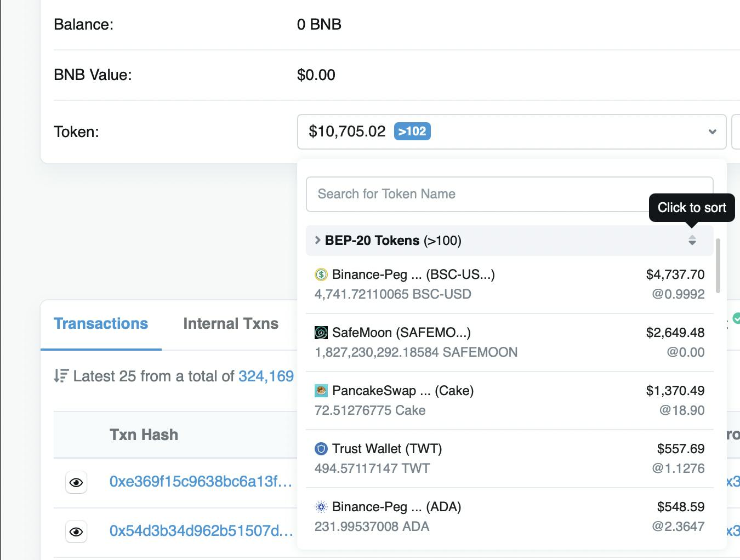Click the 72.51276775 Cake balance text
The height and width of the screenshot is (560, 740).
[x=370, y=410]
